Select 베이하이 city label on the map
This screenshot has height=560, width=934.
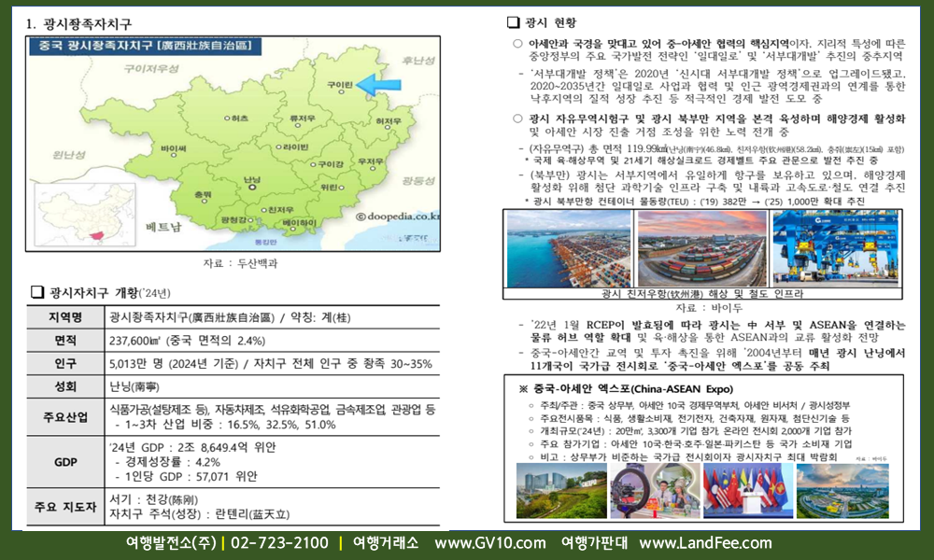click(x=300, y=224)
